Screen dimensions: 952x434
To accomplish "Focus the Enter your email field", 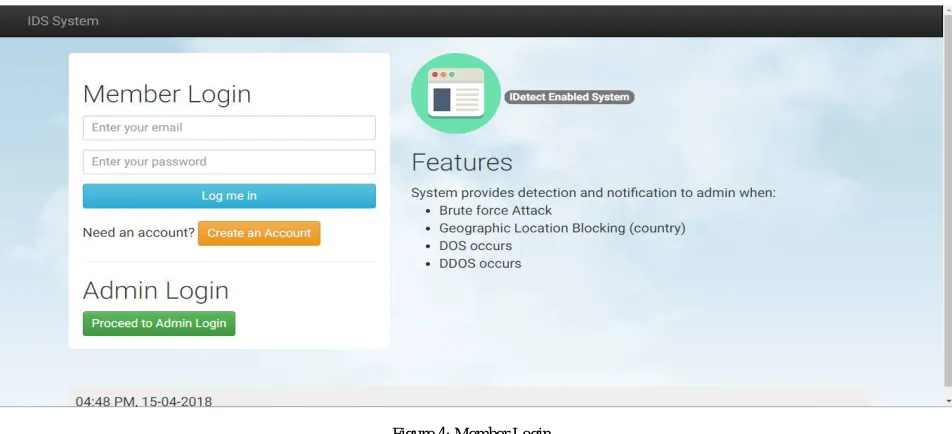I will (229, 127).
